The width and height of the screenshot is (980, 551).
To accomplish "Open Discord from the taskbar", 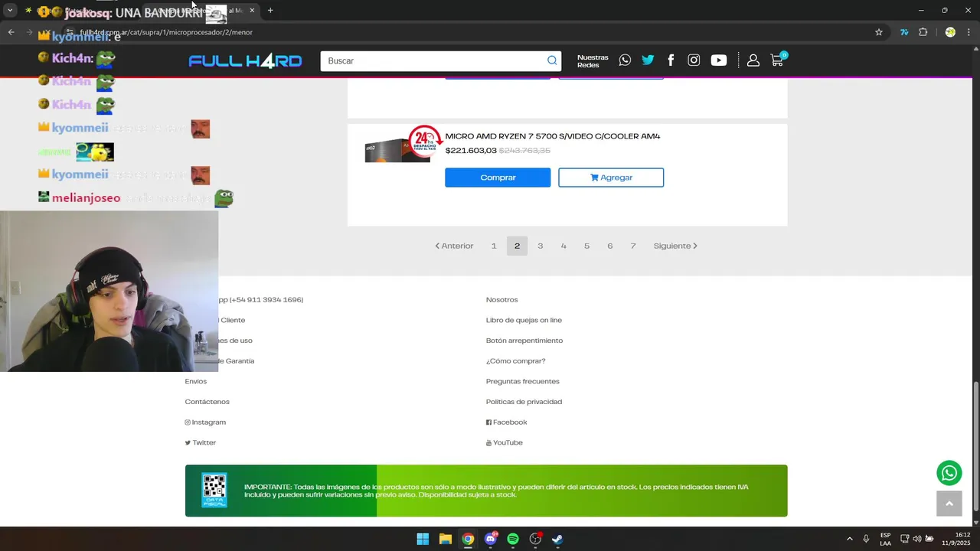I will coord(491,539).
